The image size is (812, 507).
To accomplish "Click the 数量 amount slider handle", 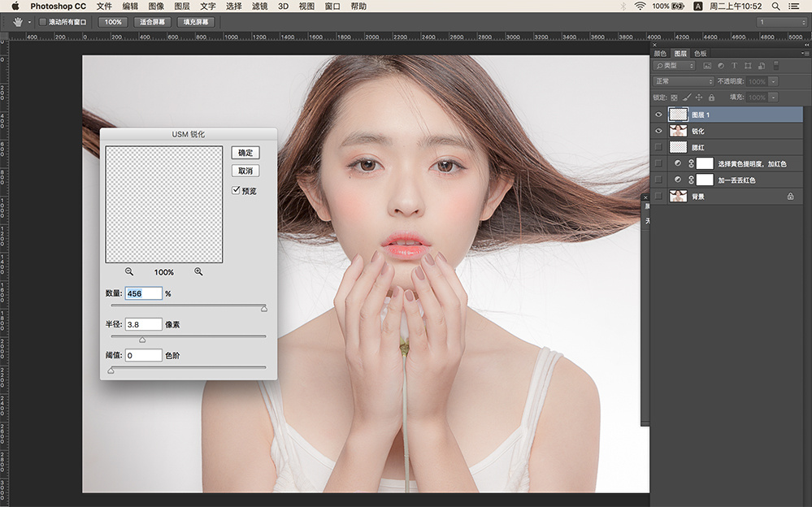I will (x=264, y=309).
